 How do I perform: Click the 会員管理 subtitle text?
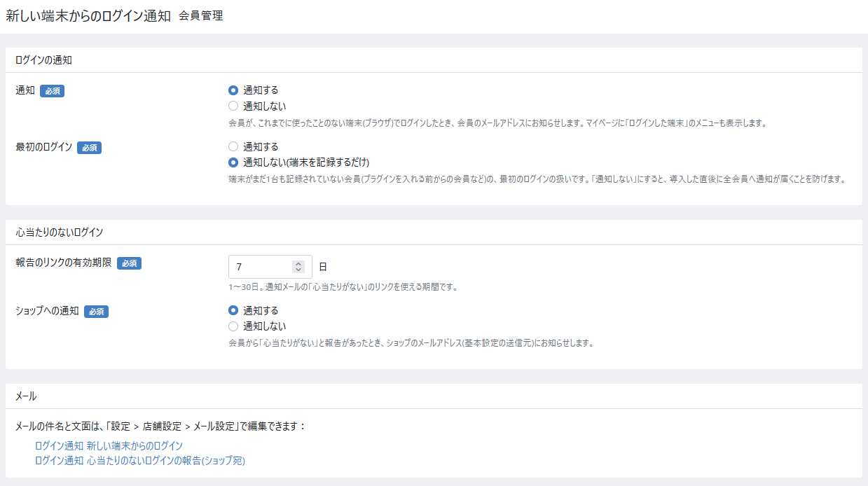coord(201,15)
